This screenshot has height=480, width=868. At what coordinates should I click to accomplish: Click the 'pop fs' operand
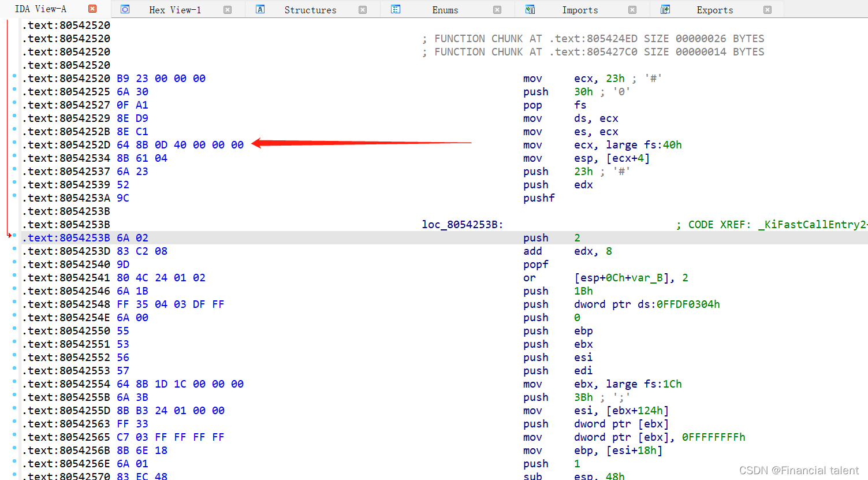(x=580, y=105)
